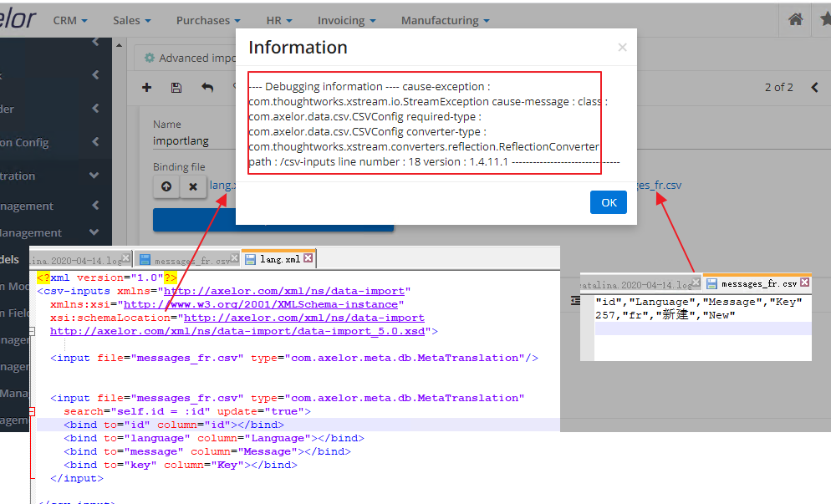Click the gear icon on the Advanced import tab

pos(150,58)
